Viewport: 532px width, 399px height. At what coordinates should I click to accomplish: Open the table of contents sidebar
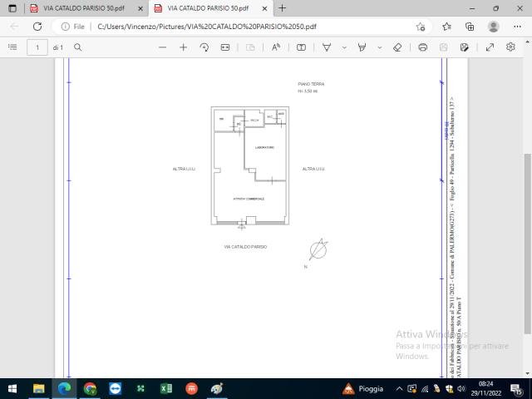pos(12,47)
